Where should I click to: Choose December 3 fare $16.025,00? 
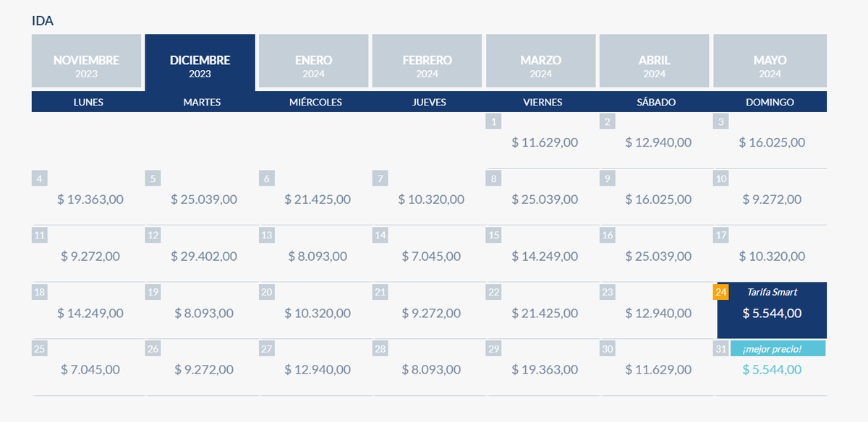(x=772, y=142)
